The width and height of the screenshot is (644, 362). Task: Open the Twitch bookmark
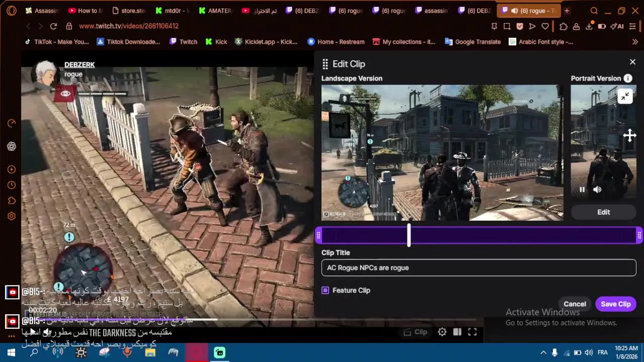(183, 42)
